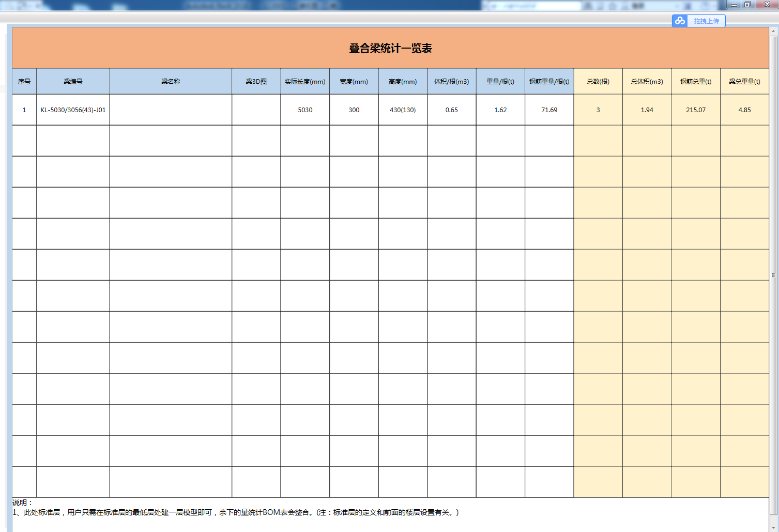
Task: Select the 总数(根) column header
Action: click(598, 81)
